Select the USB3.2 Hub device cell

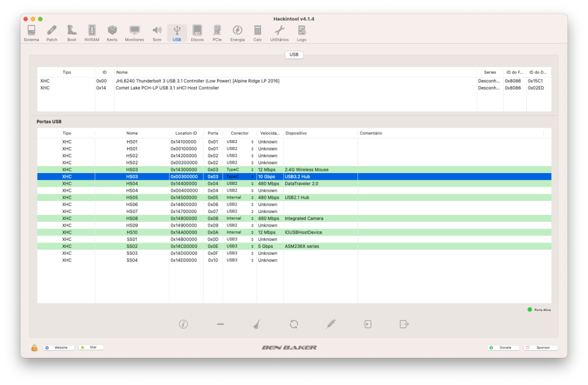point(320,177)
